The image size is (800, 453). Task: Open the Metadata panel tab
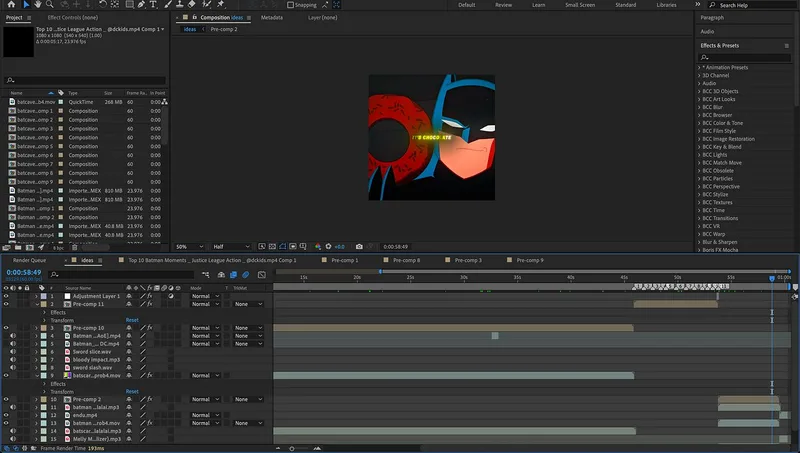[271, 17]
